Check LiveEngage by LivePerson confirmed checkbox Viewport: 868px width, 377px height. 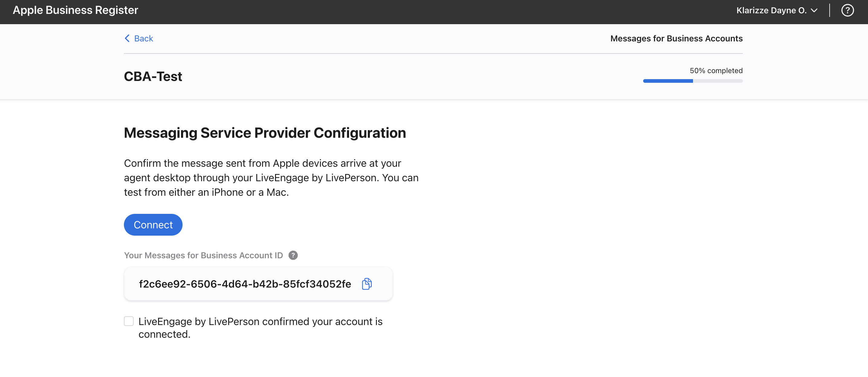[129, 321]
